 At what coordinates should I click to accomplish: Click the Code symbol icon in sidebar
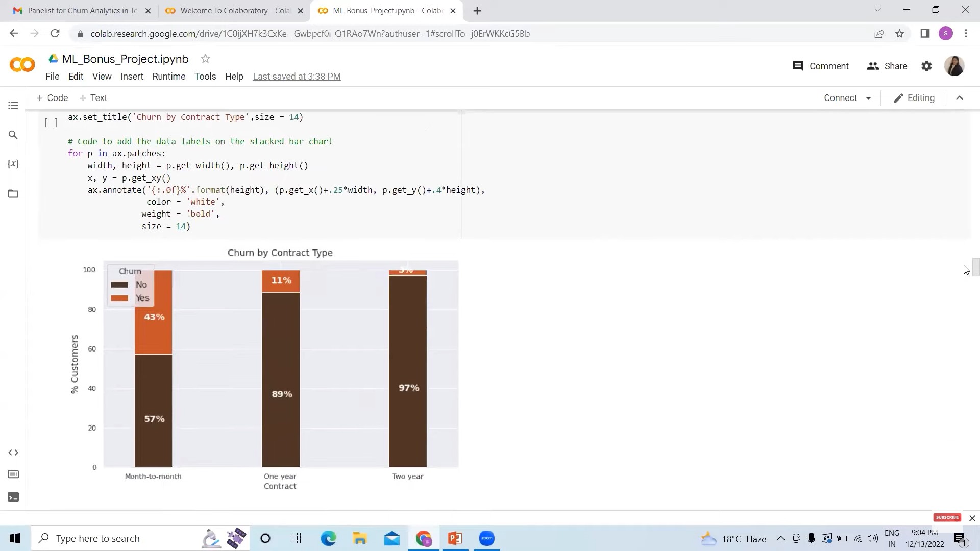coord(13,452)
